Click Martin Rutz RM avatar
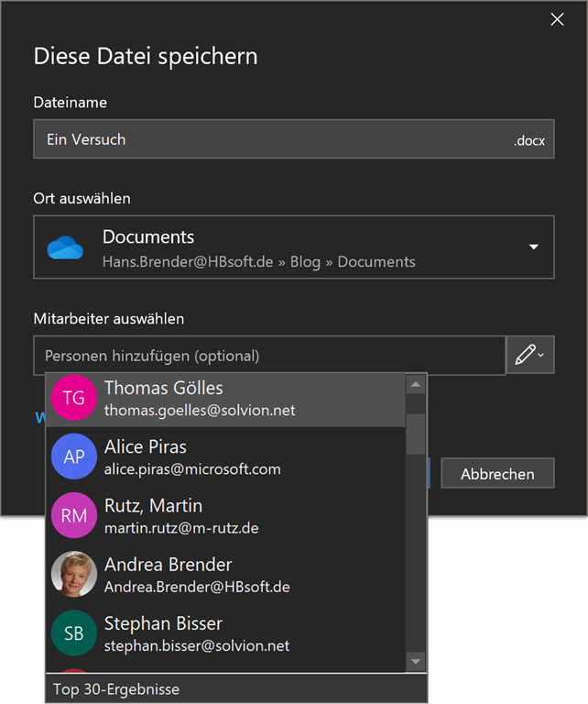This screenshot has width=588, height=704. pyautogui.click(x=74, y=516)
